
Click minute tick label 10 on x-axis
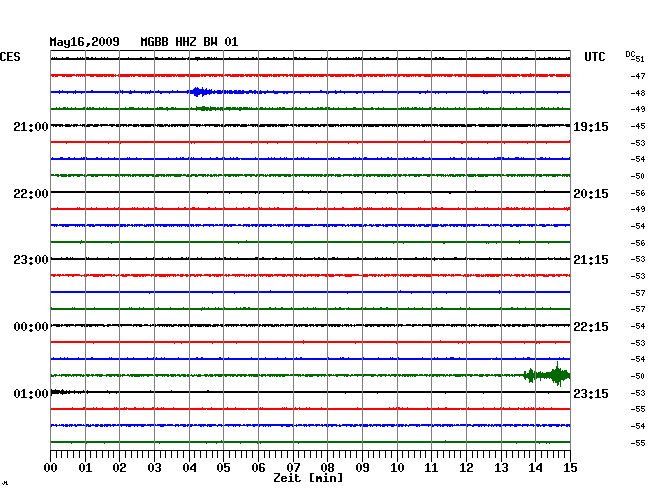(x=397, y=467)
